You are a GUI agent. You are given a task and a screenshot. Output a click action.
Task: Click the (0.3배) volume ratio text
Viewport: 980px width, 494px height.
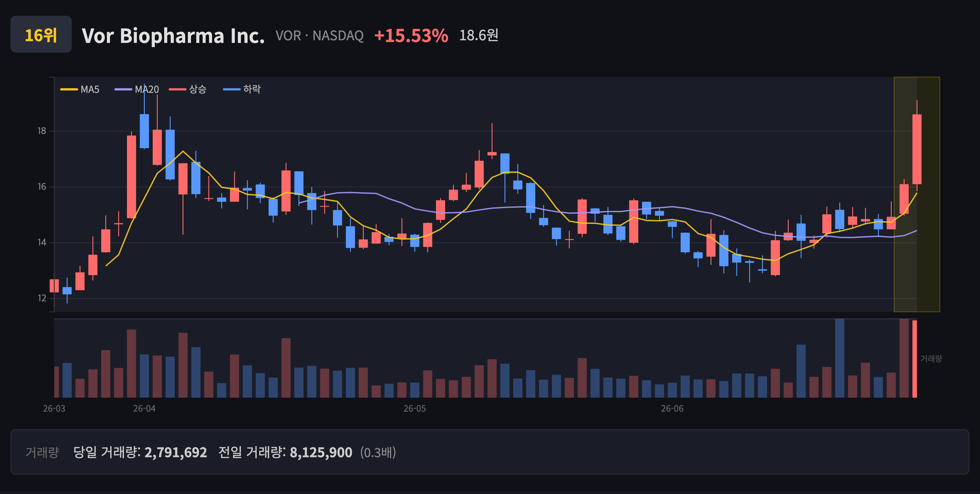pyautogui.click(x=378, y=453)
